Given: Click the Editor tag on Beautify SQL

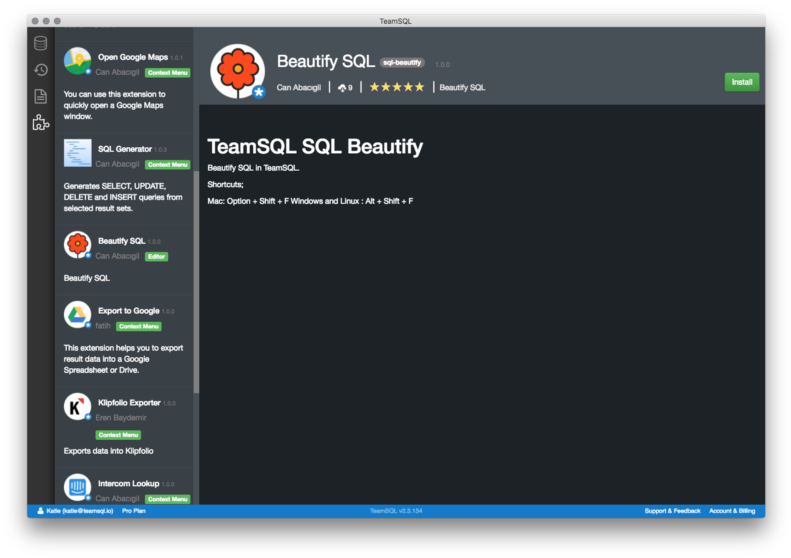Looking at the screenshot, I should (156, 256).
